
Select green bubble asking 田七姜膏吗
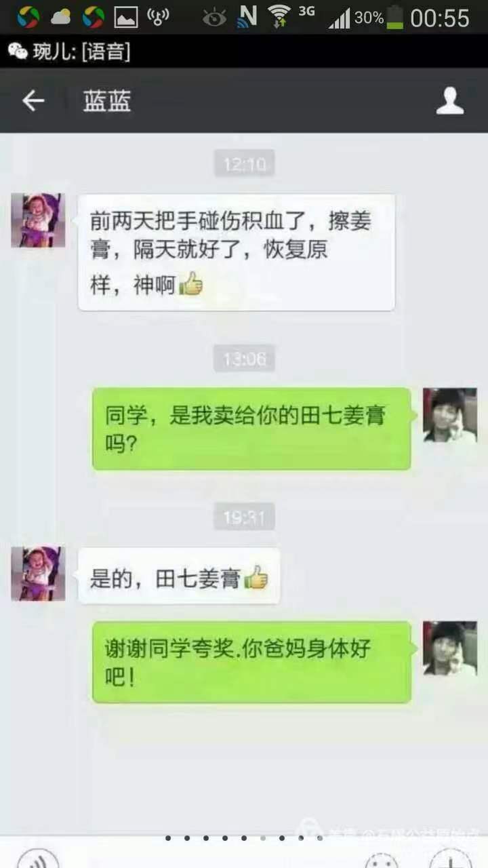click(x=251, y=429)
